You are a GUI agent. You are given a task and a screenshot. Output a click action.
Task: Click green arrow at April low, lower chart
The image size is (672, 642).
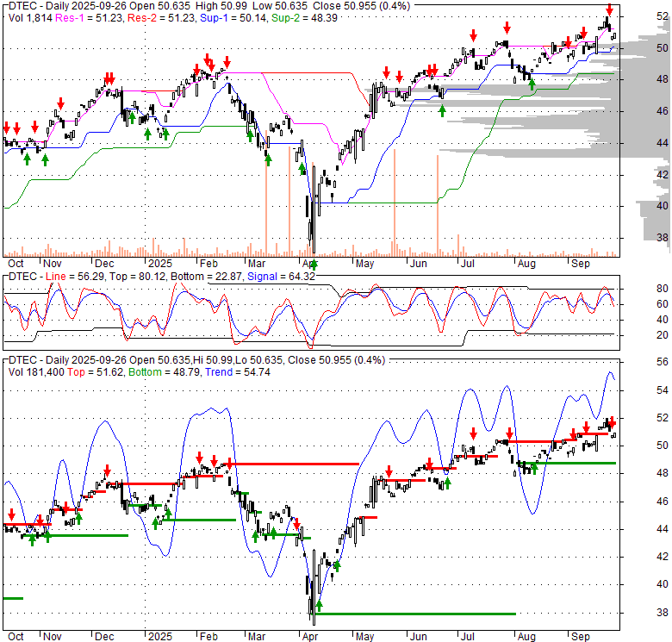(x=319, y=606)
